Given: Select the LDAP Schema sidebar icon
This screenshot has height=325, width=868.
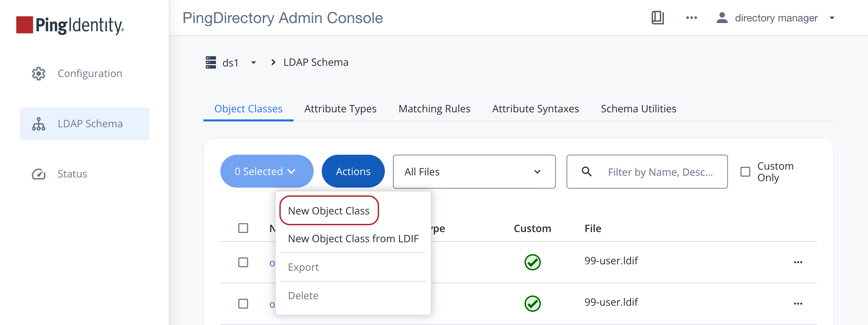Looking at the screenshot, I should [38, 123].
